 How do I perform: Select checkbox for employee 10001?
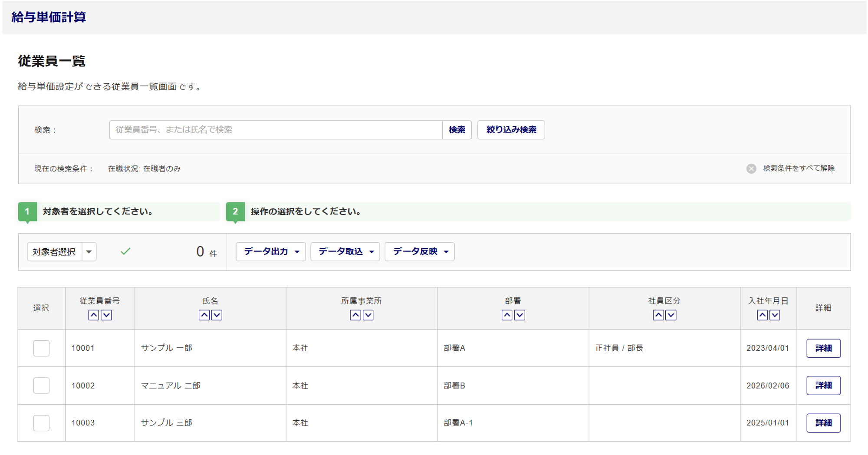pyautogui.click(x=41, y=348)
